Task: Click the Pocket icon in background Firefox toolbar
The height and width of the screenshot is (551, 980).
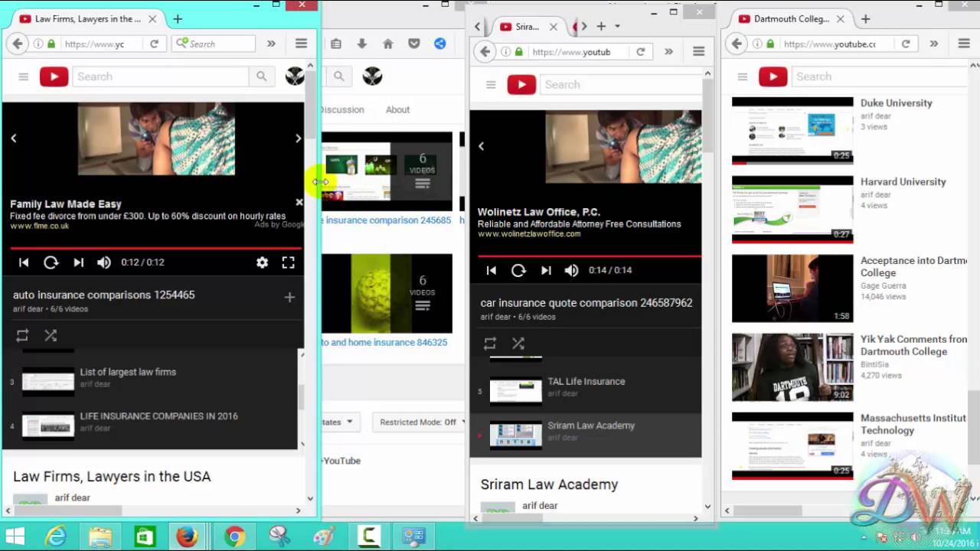Action: click(413, 44)
